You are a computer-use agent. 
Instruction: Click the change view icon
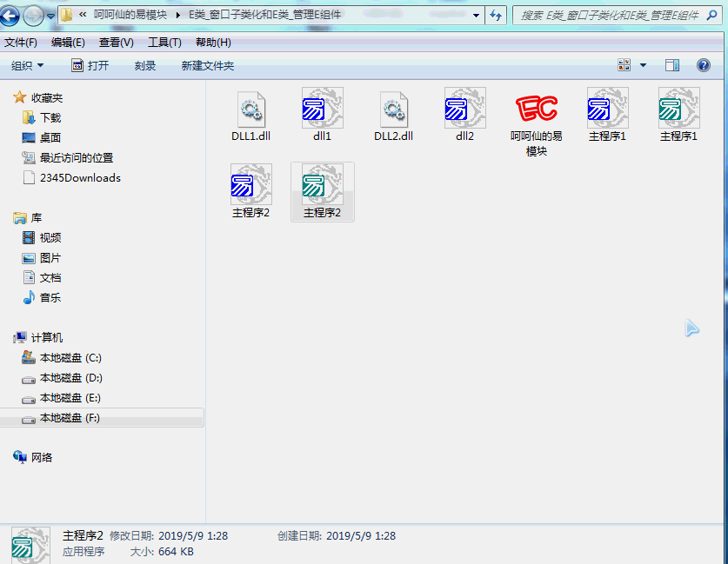click(624, 65)
